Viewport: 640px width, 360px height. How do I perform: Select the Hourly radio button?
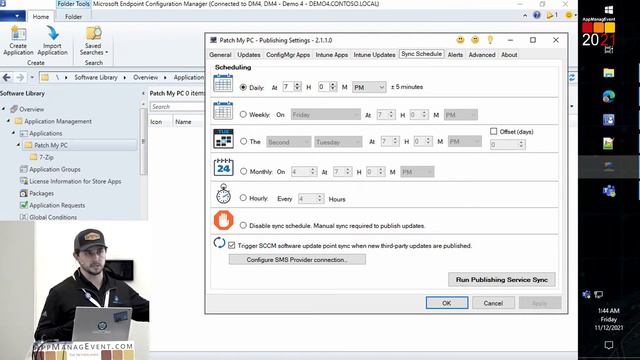coord(243,198)
